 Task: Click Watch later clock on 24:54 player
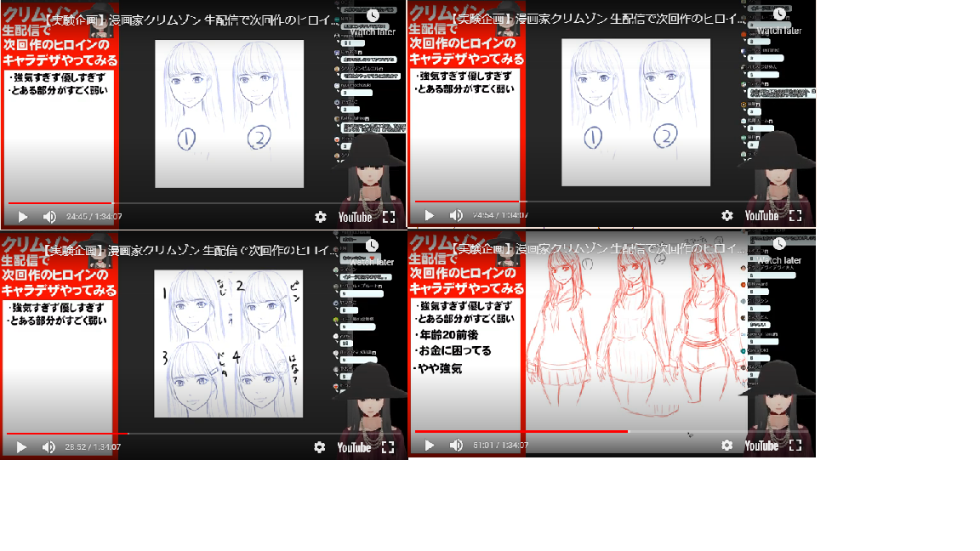(x=779, y=14)
